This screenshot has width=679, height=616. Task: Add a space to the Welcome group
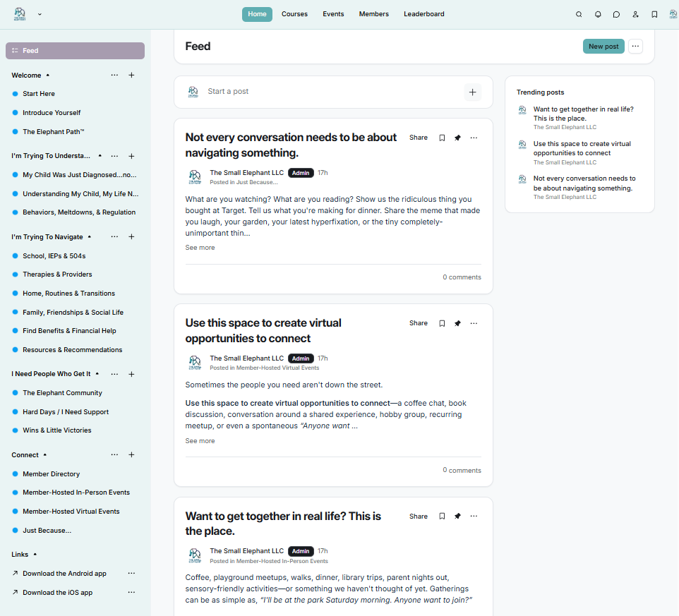point(131,76)
